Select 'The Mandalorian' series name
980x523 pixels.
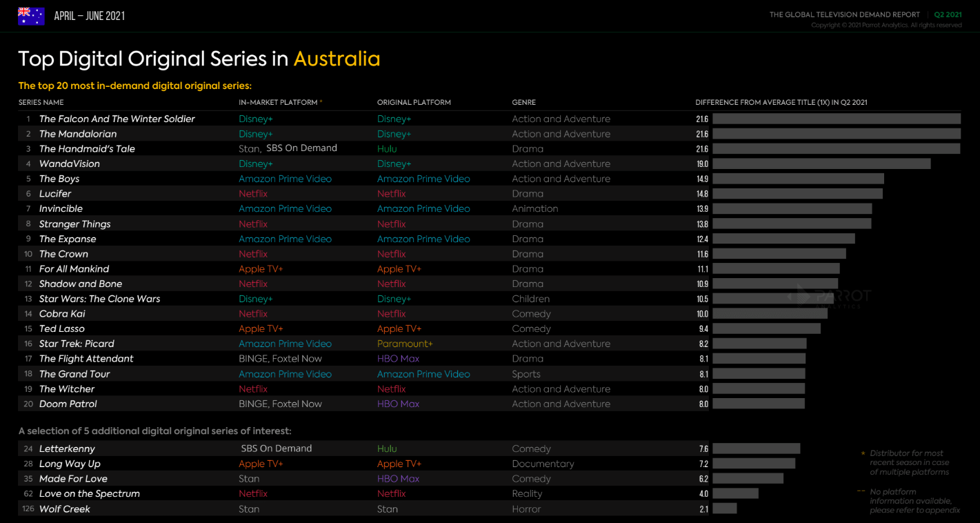click(x=78, y=134)
